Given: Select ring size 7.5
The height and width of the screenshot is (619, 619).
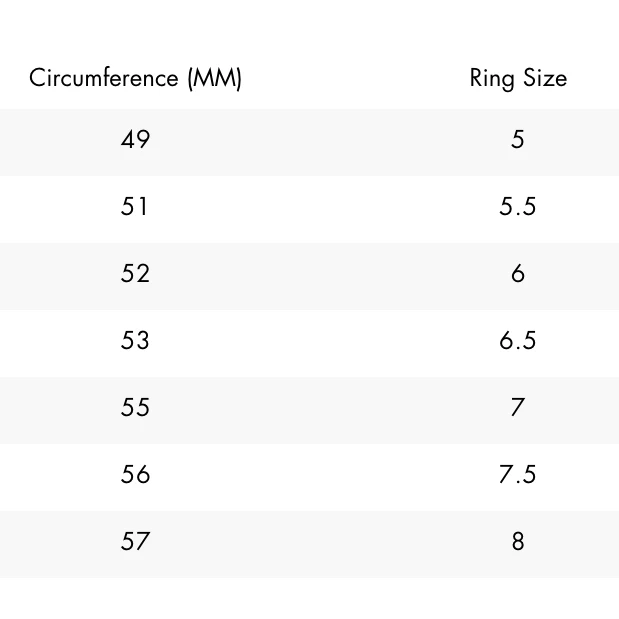Looking at the screenshot, I should coord(517,474).
